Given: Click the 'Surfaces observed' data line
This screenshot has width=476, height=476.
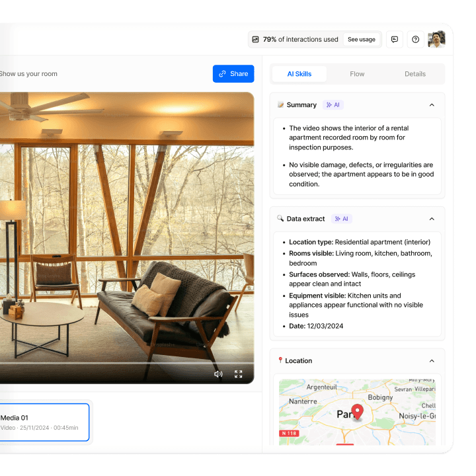Looking at the screenshot, I should tap(352, 279).
